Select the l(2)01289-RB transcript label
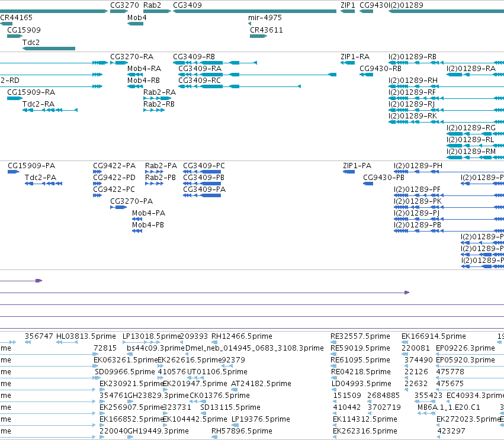Viewport: 504px width, 440px height. pos(412,57)
